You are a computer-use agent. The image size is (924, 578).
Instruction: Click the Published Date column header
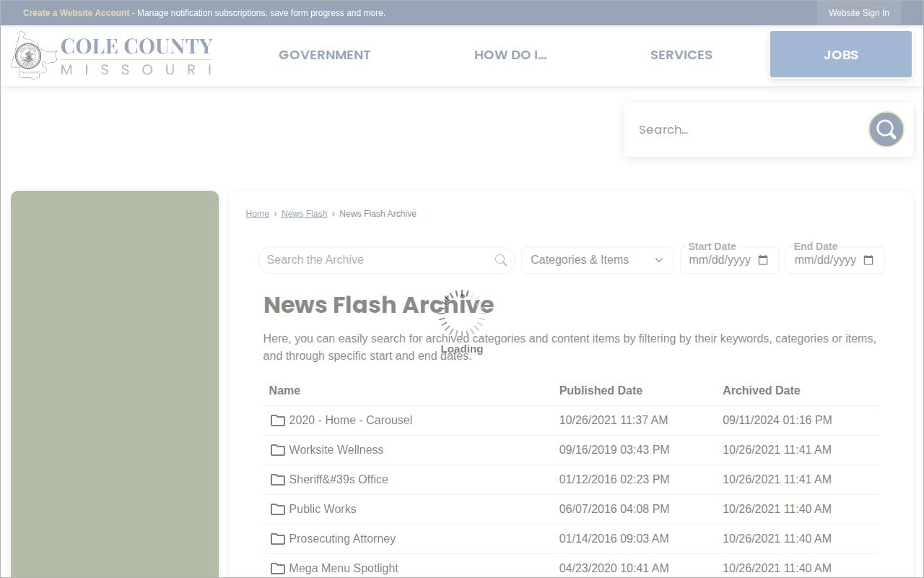(601, 390)
